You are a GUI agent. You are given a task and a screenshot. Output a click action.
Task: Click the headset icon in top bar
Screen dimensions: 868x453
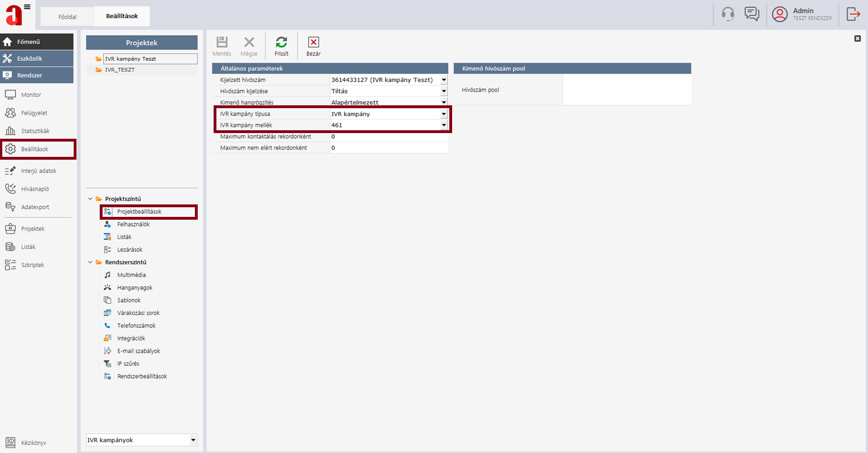(728, 14)
